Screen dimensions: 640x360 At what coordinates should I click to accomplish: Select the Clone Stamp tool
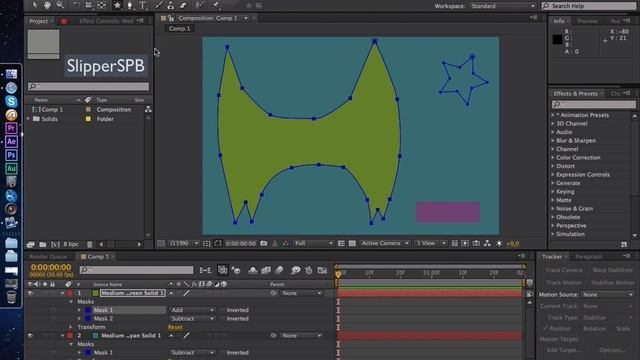point(171,5)
